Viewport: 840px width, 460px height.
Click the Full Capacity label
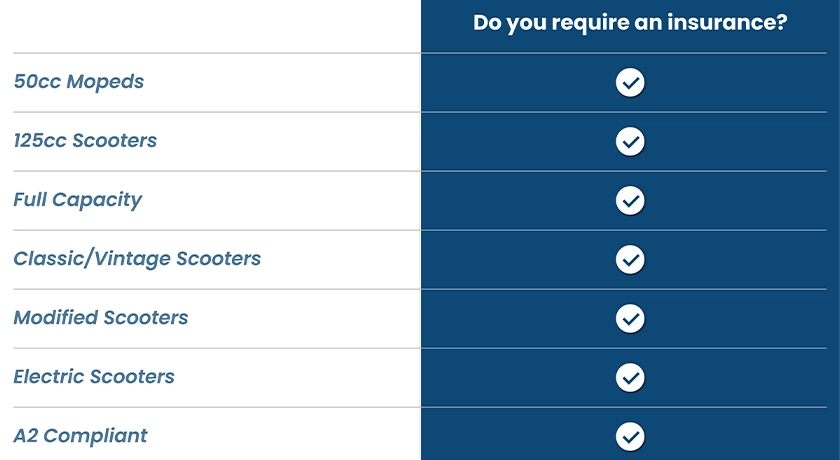(78, 200)
